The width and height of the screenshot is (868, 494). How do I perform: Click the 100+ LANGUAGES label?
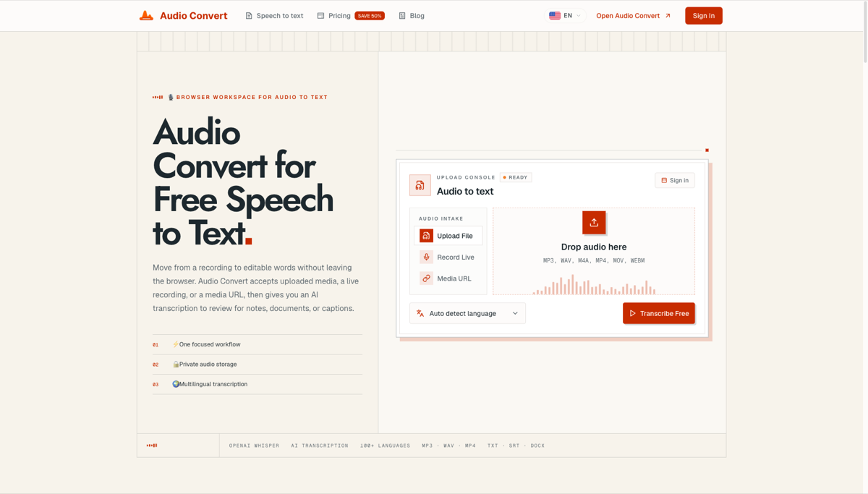(x=386, y=446)
